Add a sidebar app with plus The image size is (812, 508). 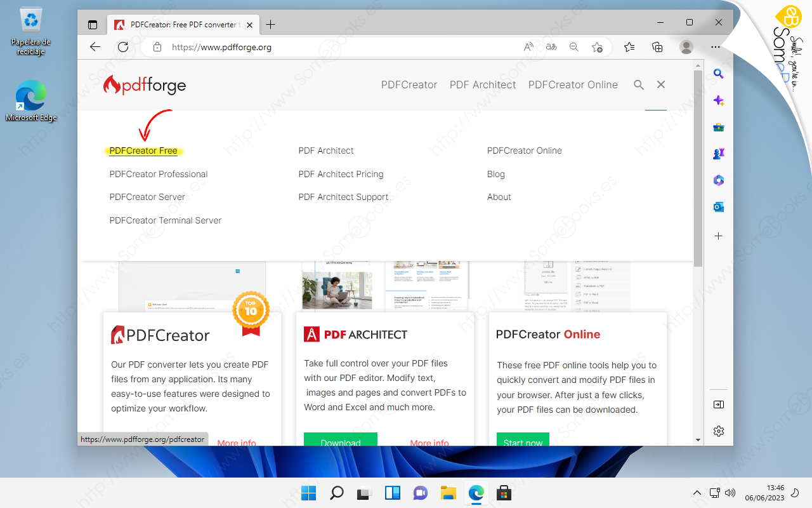[x=719, y=236]
